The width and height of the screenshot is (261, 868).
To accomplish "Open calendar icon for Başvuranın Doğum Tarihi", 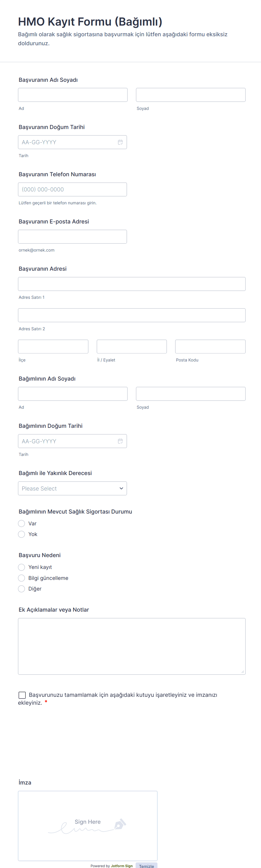I will coord(120,142).
